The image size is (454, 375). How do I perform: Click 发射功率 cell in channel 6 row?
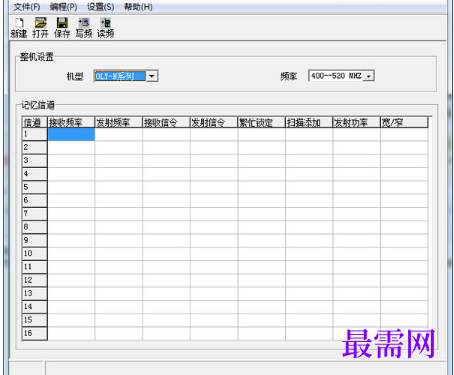(356, 201)
